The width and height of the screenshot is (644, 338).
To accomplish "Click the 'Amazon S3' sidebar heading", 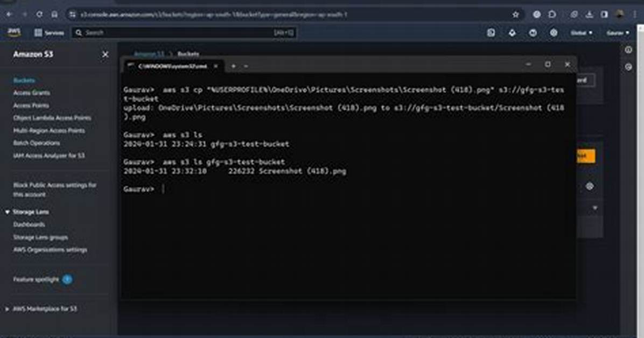I will [x=33, y=54].
